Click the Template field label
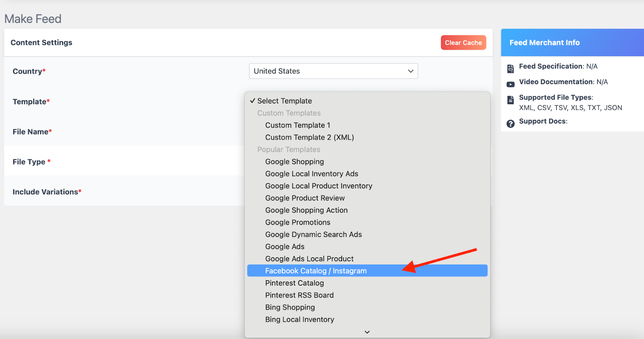The image size is (644, 339). click(x=31, y=102)
